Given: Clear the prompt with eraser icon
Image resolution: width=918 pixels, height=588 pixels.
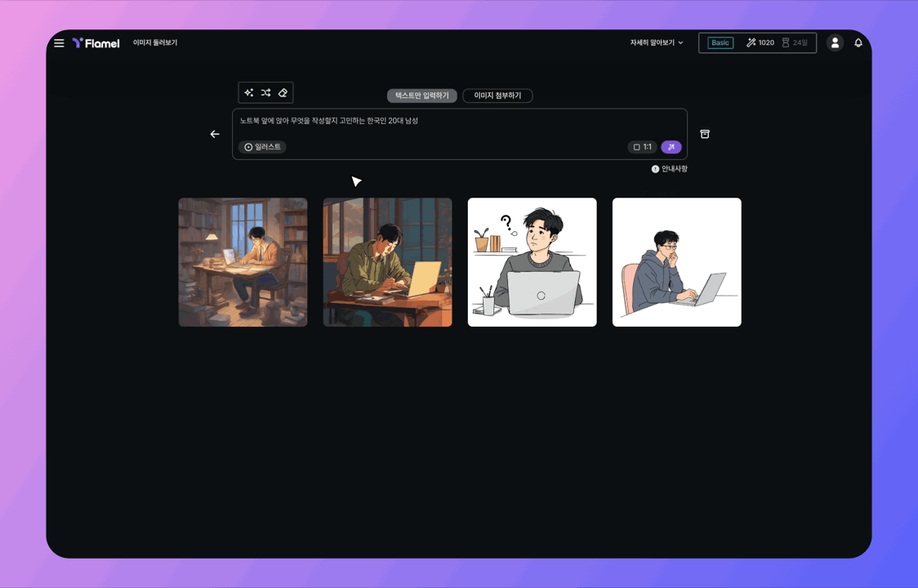Looking at the screenshot, I should click(x=283, y=93).
